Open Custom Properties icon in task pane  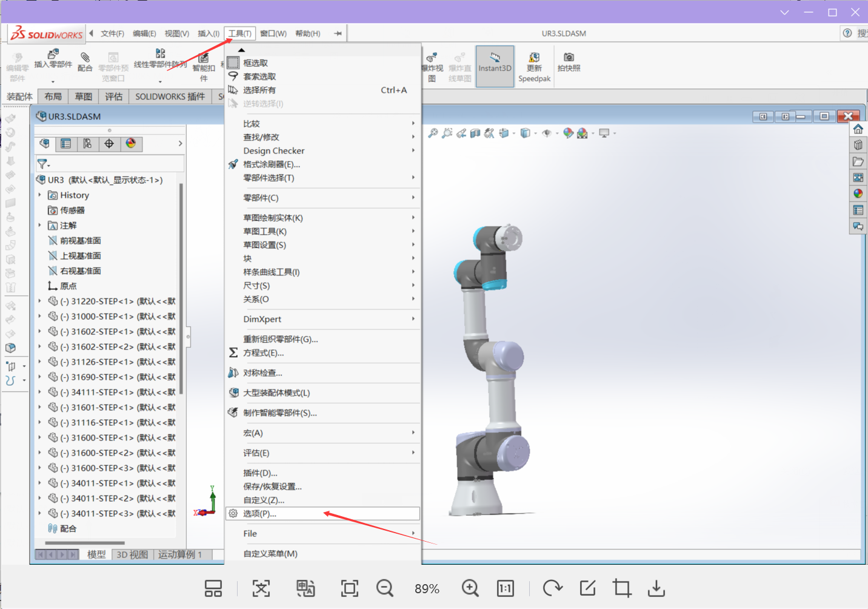click(858, 210)
